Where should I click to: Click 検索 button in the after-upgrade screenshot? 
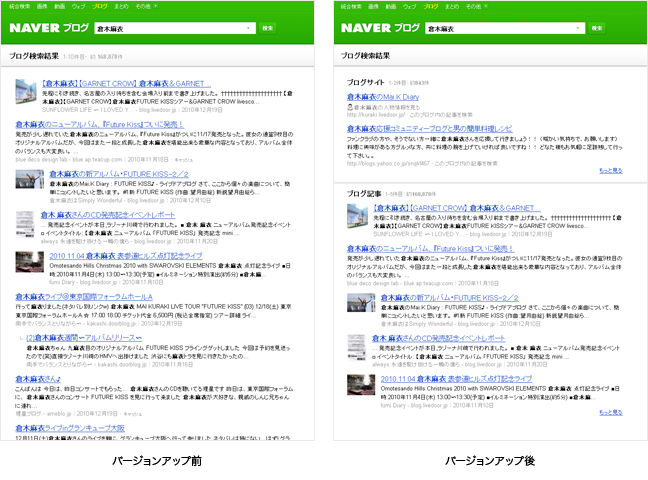pos(597,28)
